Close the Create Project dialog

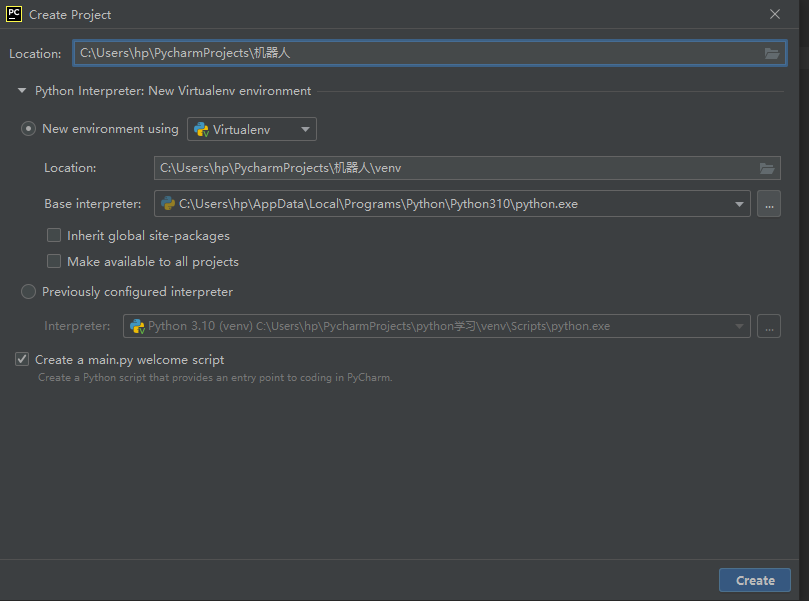pos(775,14)
